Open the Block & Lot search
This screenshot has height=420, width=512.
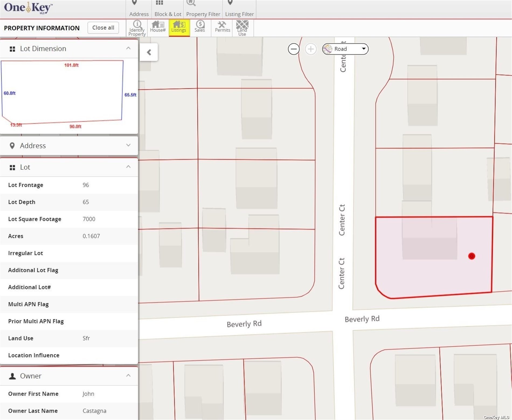tap(168, 9)
